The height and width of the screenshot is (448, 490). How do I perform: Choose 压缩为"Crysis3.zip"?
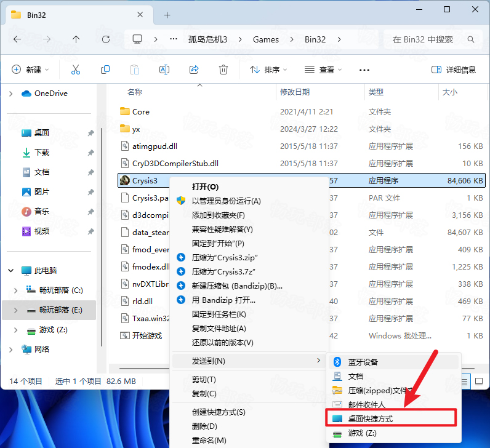[249, 257]
